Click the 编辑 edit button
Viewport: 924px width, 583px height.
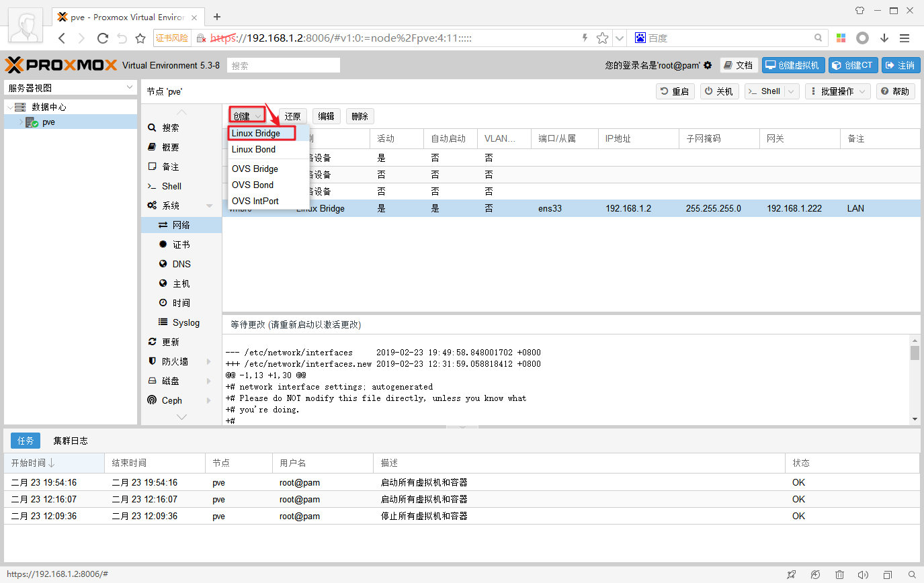(326, 116)
